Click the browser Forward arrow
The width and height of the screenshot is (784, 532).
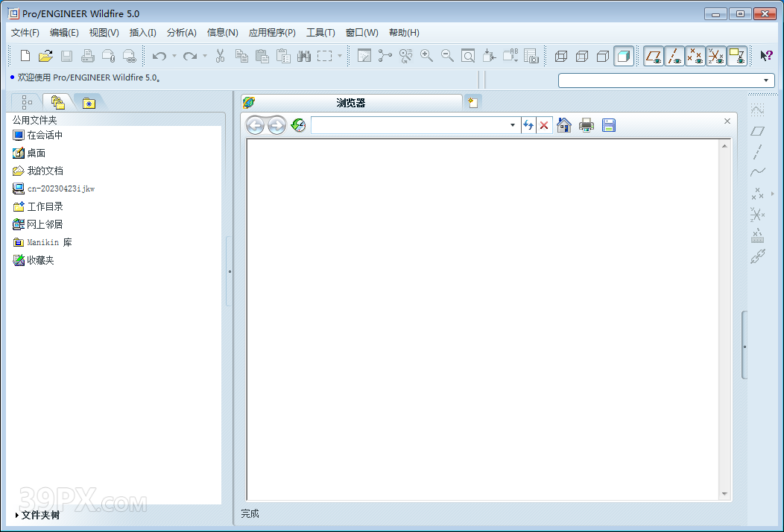click(x=276, y=125)
